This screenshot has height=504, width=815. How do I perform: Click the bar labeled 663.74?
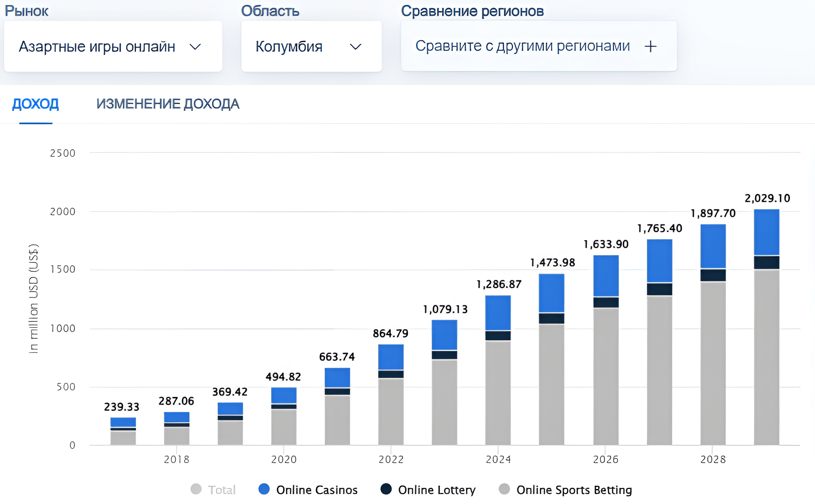pos(337,407)
